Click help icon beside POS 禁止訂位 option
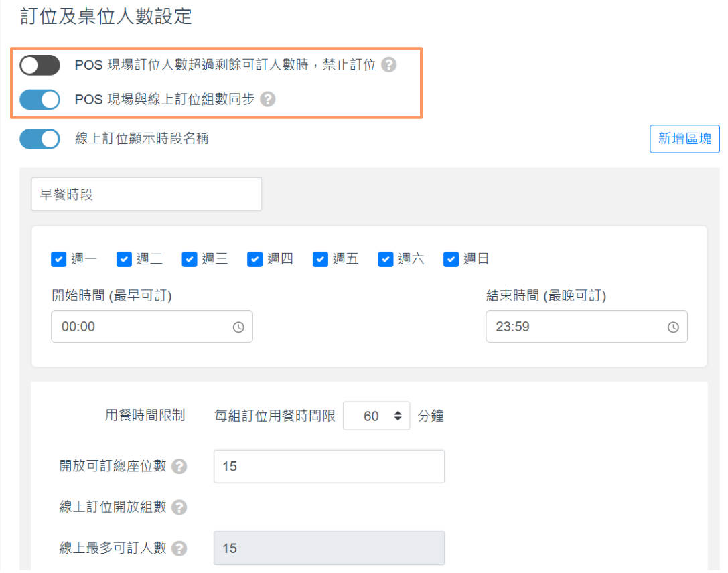Screen dimensions: 728x573 coord(388,66)
